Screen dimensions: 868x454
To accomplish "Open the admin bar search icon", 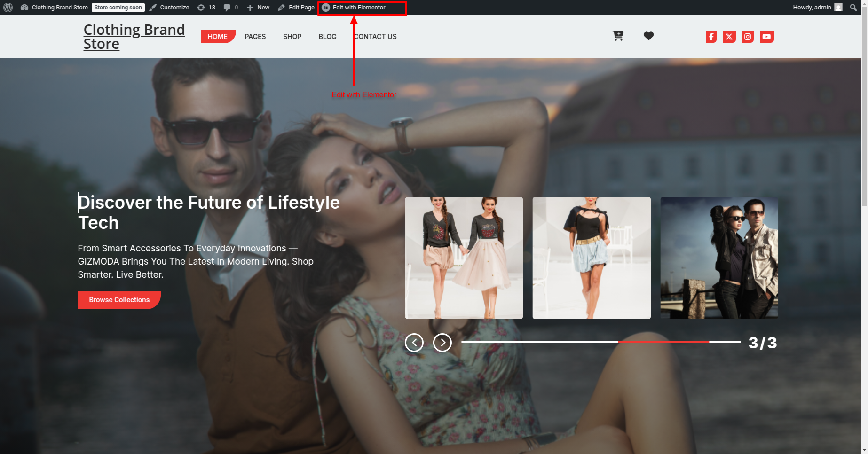I will 853,8.
